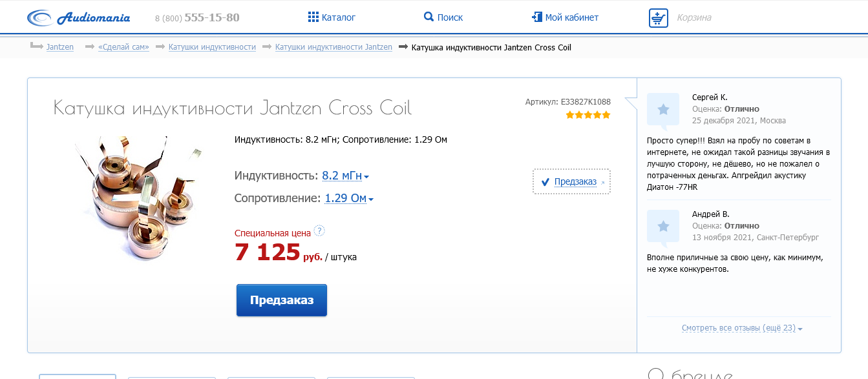Click the Специальная цена label

[x=273, y=232]
